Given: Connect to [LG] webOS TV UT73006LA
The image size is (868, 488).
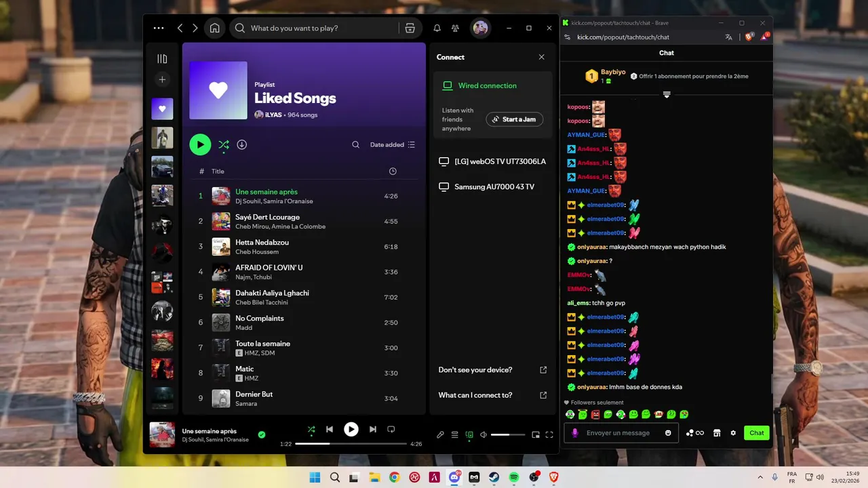Looking at the screenshot, I should point(492,161).
